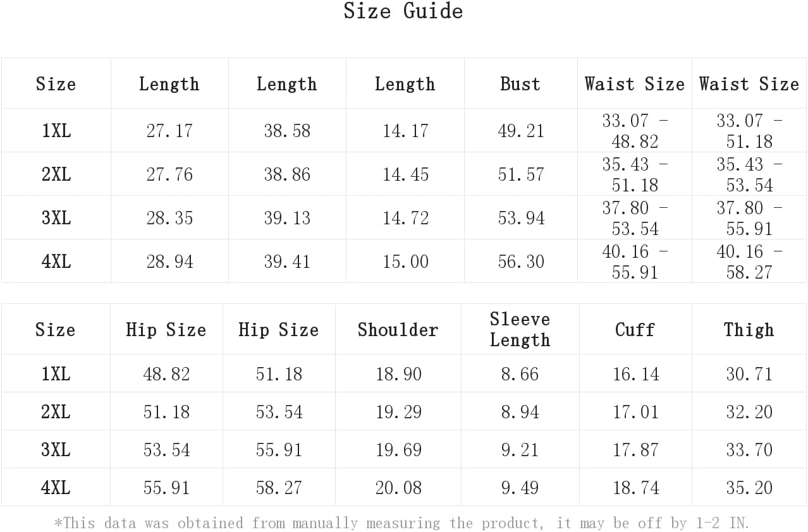Select the Shoulder column header
The height and width of the screenshot is (532, 808).
click(x=398, y=330)
